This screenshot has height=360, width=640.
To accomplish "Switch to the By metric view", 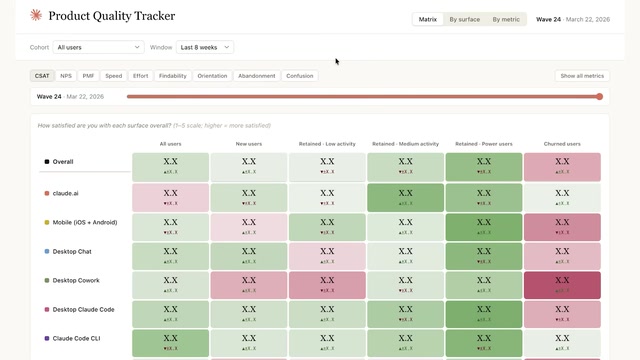I will click(506, 19).
